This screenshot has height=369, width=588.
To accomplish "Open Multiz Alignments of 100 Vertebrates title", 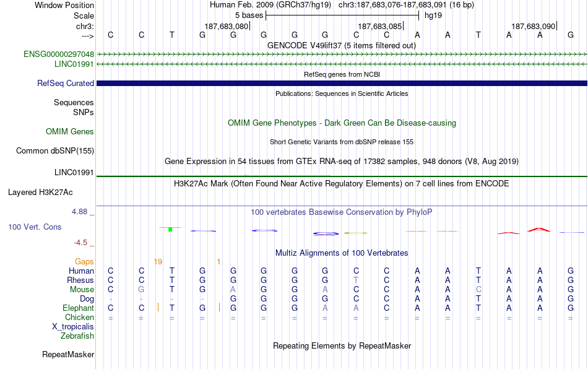I will coord(342,253).
